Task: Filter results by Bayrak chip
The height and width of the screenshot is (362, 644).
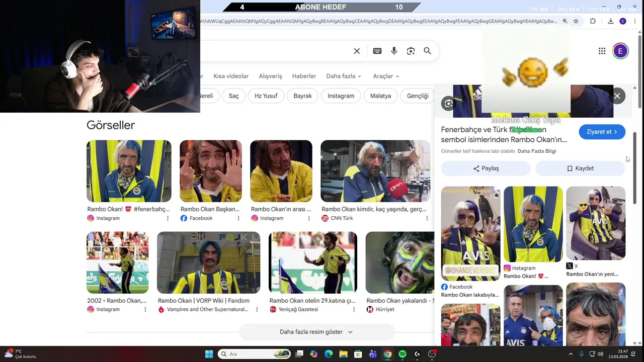Action: pyautogui.click(x=303, y=96)
